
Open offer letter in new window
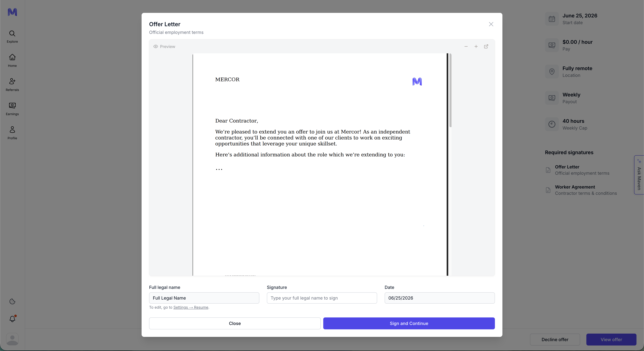click(x=486, y=47)
